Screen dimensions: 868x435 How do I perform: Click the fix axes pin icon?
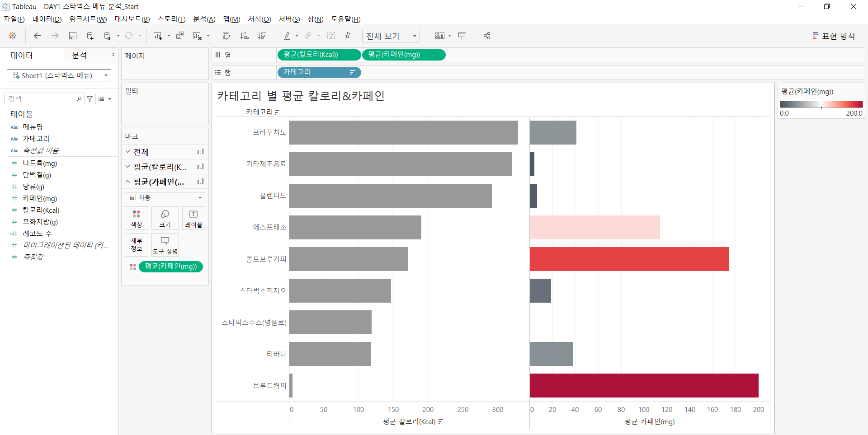(348, 36)
